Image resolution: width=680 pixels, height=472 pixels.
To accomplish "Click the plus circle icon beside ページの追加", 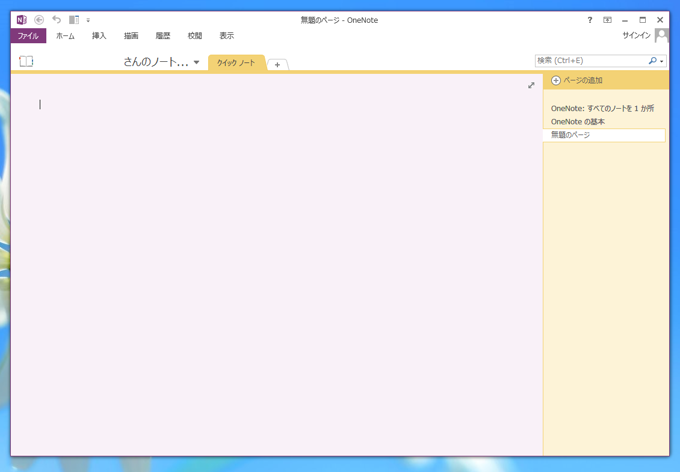I will click(x=556, y=80).
